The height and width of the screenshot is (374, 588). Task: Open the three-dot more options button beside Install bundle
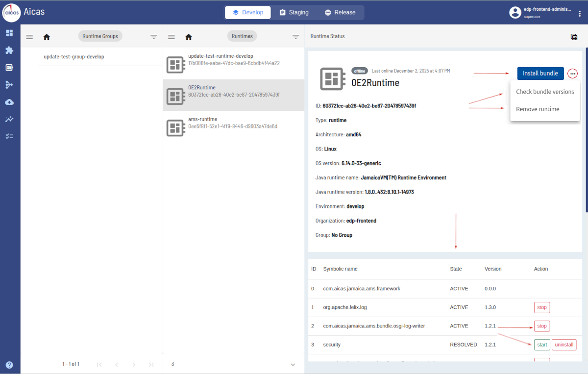[x=573, y=74]
